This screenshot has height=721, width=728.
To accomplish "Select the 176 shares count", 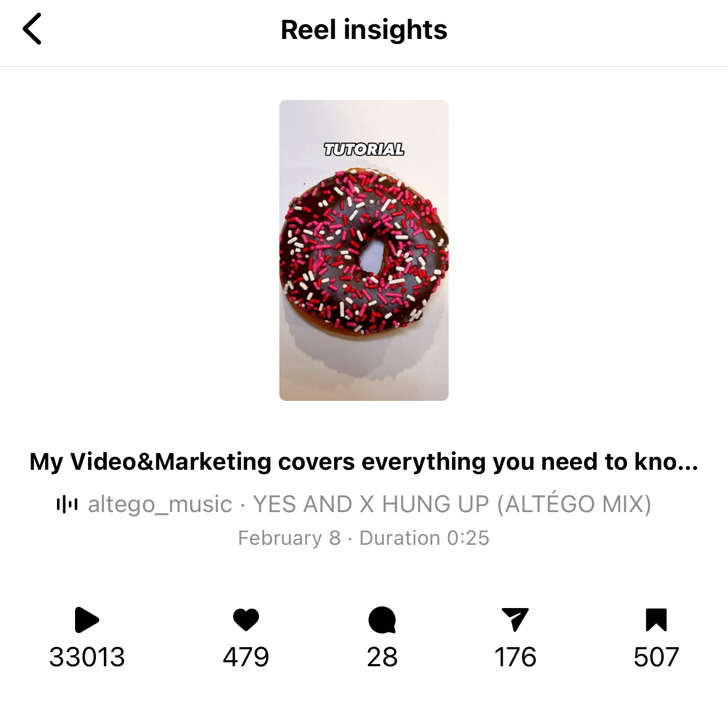I will click(515, 657).
